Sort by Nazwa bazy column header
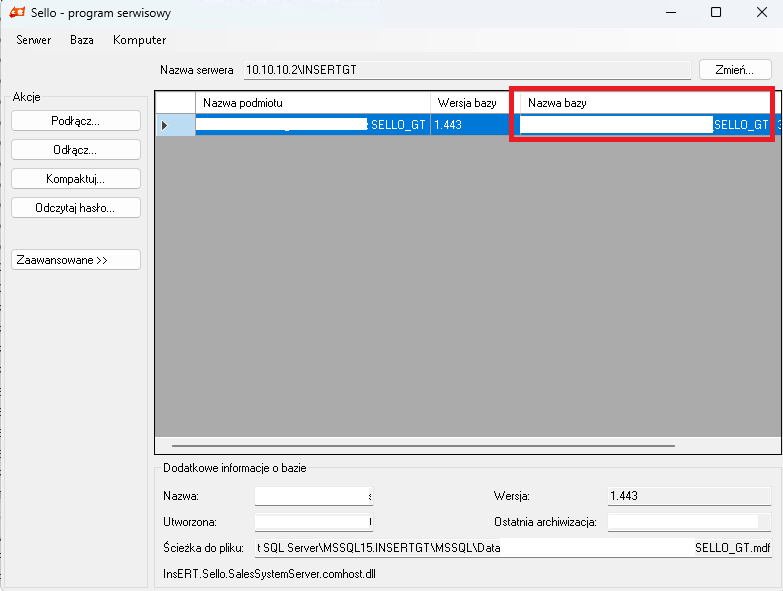The image size is (783, 591). pyautogui.click(x=645, y=103)
